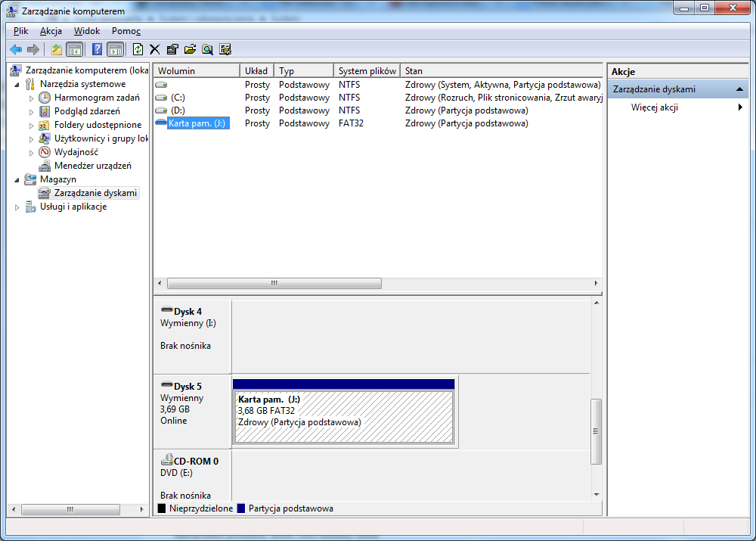Click the disk view scroll down arrow
Image resolution: width=756 pixels, height=541 pixels.
click(596, 495)
